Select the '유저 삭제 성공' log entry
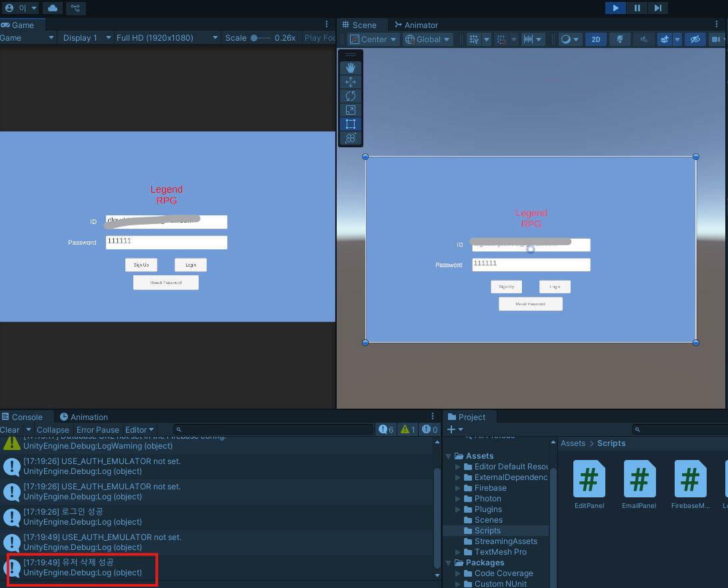The width and height of the screenshot is (728, 588). (x=217, y=567)
